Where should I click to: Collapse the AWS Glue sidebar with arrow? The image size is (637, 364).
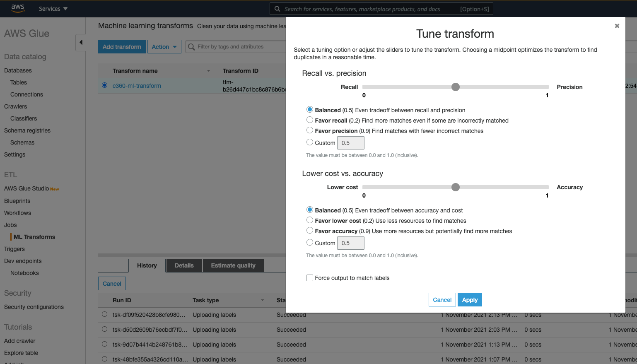coord(81,42)
